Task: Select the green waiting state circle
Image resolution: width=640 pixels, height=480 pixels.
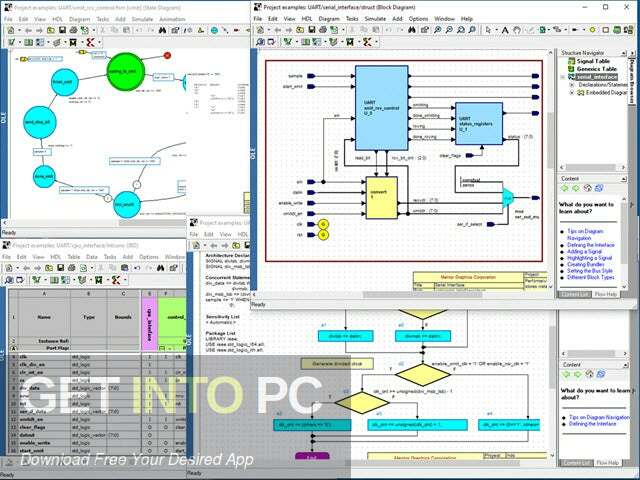Action: tap(126, 71)
